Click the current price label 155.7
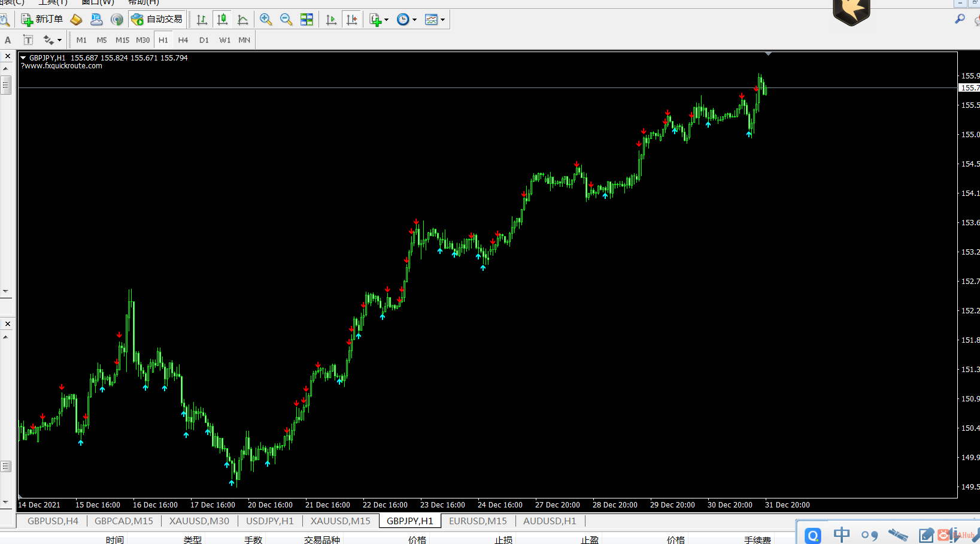The height and width of the screenshot is (544, 980). coord(969,88)
